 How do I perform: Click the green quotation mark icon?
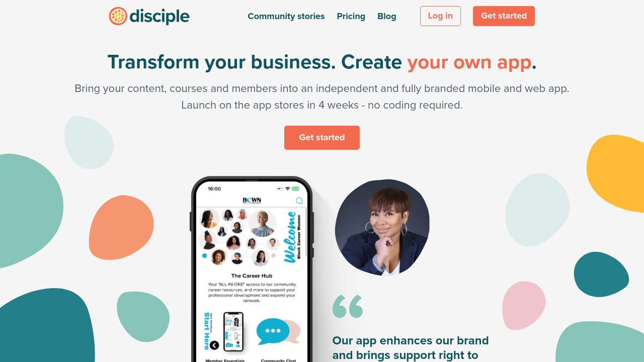(348, 306)
